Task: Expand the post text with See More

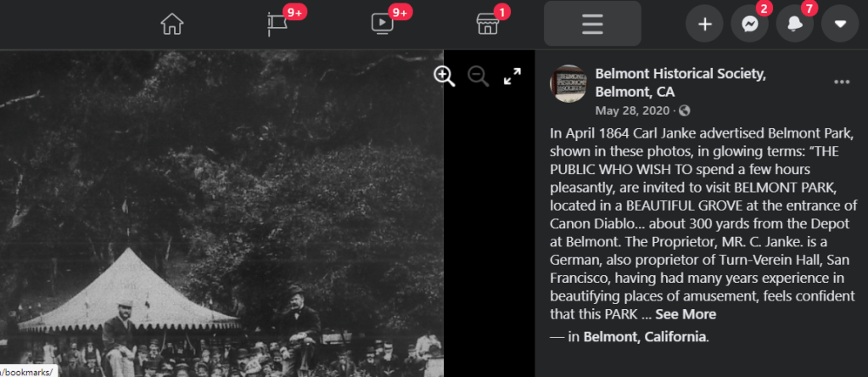Action: point(686,314)
